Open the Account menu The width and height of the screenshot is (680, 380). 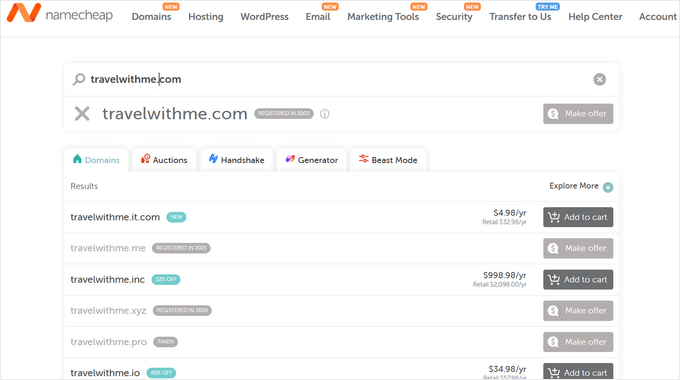point(657,16)
